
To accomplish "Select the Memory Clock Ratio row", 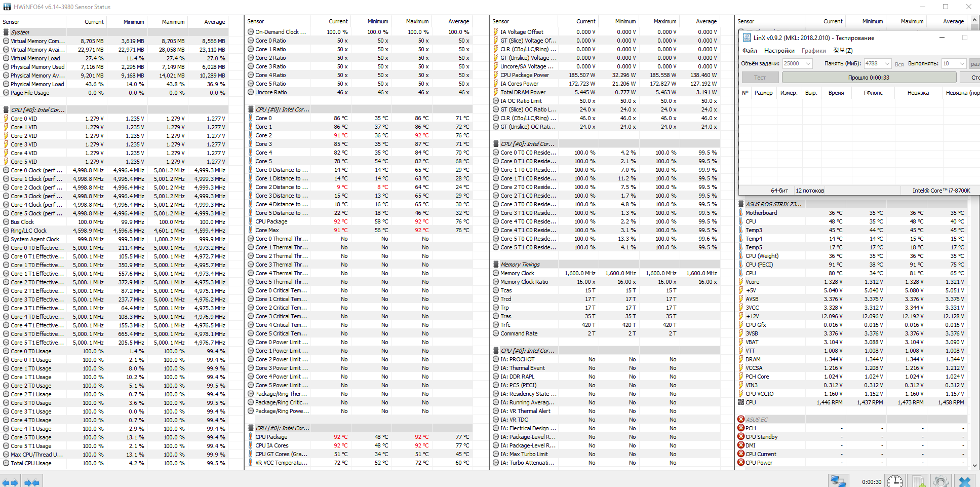I will tap(605, 282).
